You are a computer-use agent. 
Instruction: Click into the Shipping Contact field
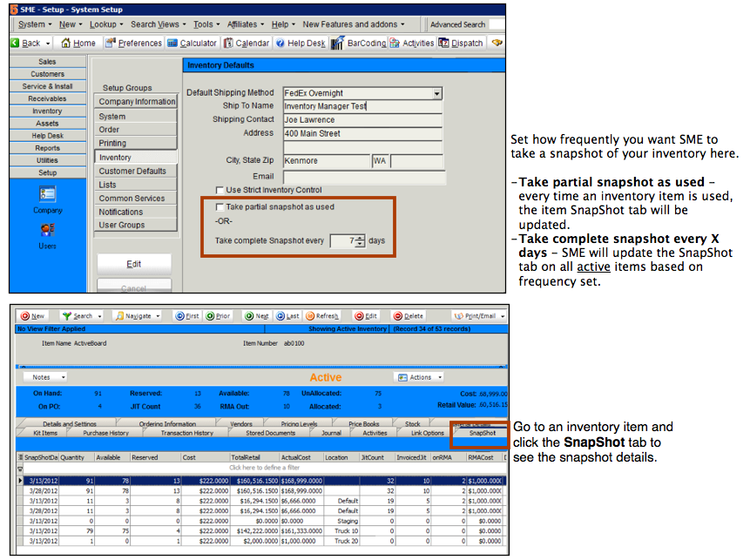(363, 119)
